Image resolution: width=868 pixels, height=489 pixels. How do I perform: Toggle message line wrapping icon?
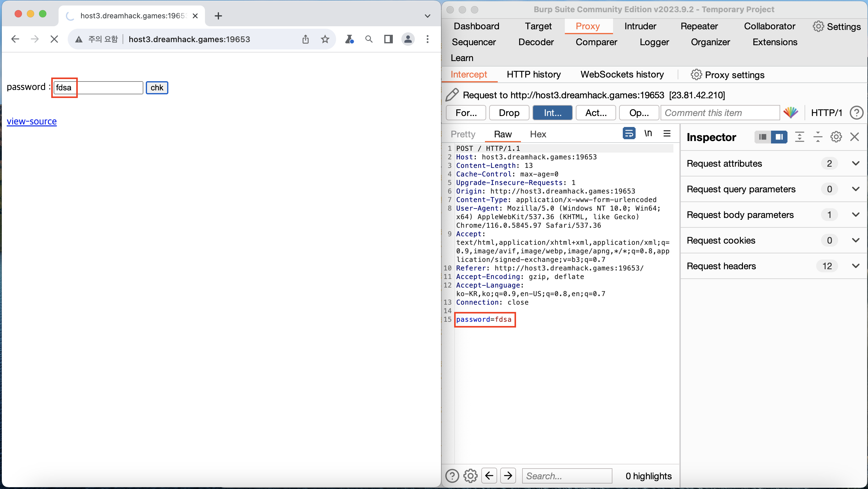pyautogui.click(x=629, y=134)
